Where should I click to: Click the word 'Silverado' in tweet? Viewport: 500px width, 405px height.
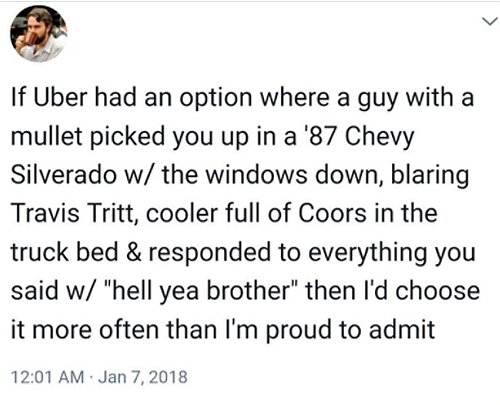tap(64, 174)
